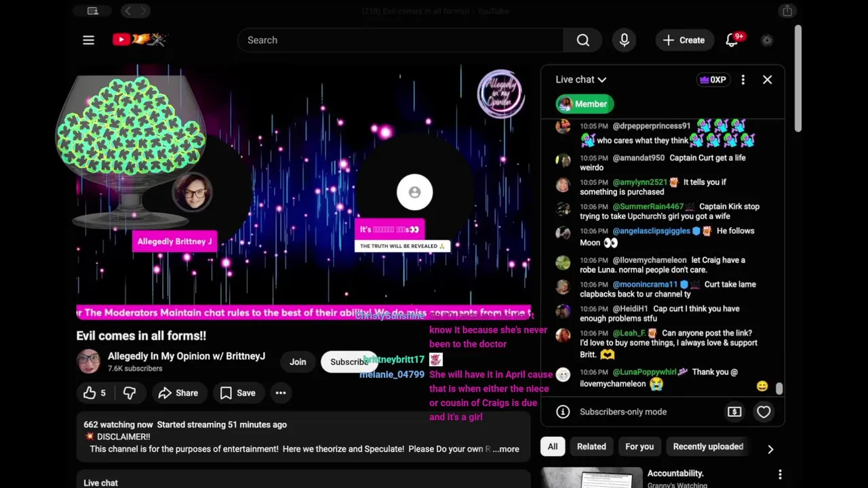Expand description with ...more
Image resolution: width=868 pixels, height=488 pixels.
(x=507, y=449)
